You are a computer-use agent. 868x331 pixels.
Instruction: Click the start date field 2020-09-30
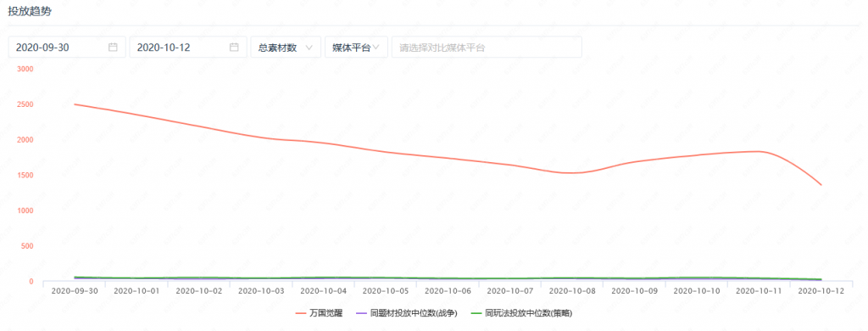[x=67, y=48]
